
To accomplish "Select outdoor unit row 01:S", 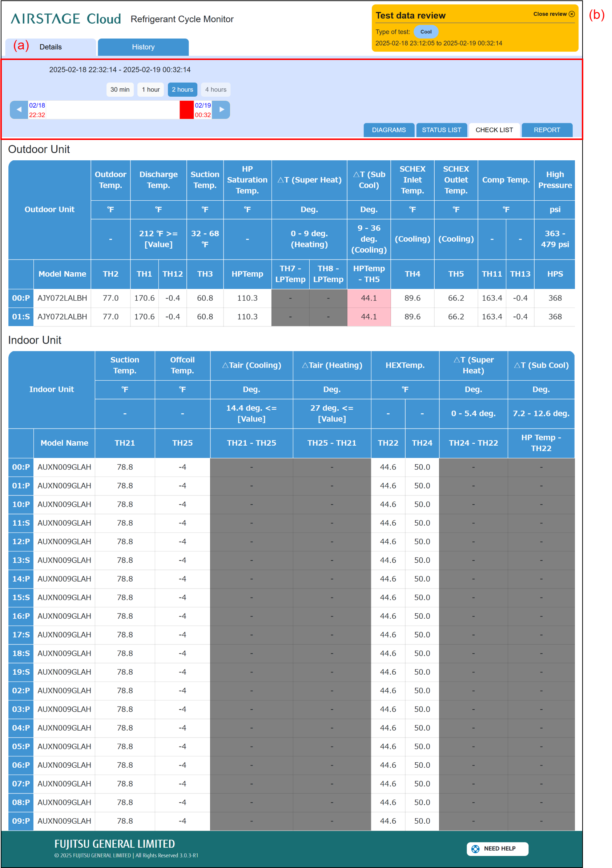I will click(21, 317).
